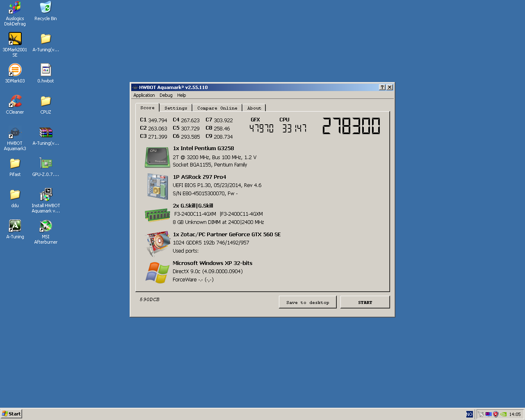Launch HWBOT Aquamark3 desktop shortcut
The height and width of the screenshot is (420, 525).
(15, 138)
